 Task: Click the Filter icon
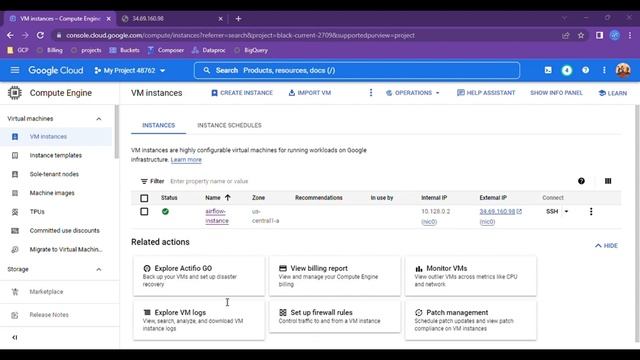pyautogui.click(x=144, y=181)
